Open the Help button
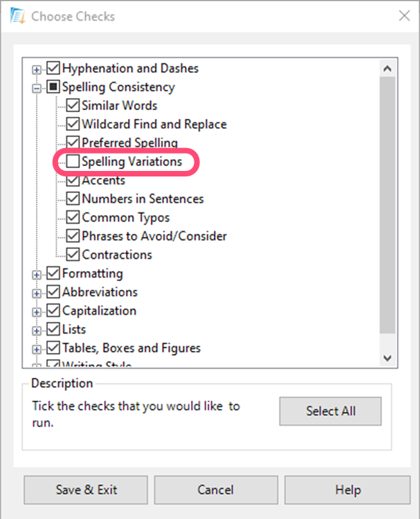Image resolution: width=420 pixels, height=519 pixels. coord(348,490)
